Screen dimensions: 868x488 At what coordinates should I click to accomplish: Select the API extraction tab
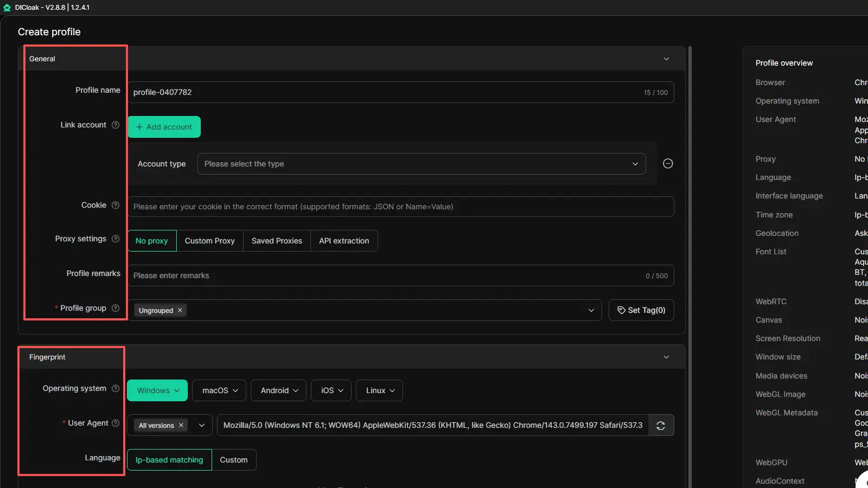(344, 241)
